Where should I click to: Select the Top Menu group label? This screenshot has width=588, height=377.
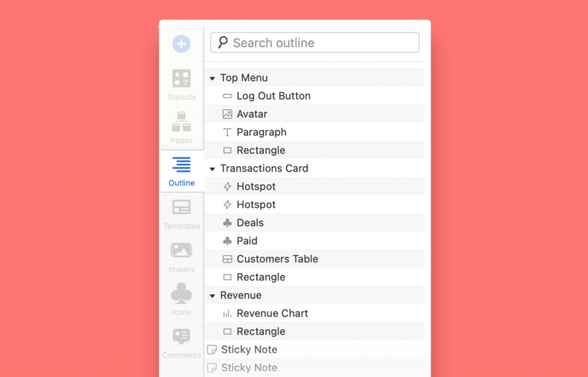click(x=243, y=78)
